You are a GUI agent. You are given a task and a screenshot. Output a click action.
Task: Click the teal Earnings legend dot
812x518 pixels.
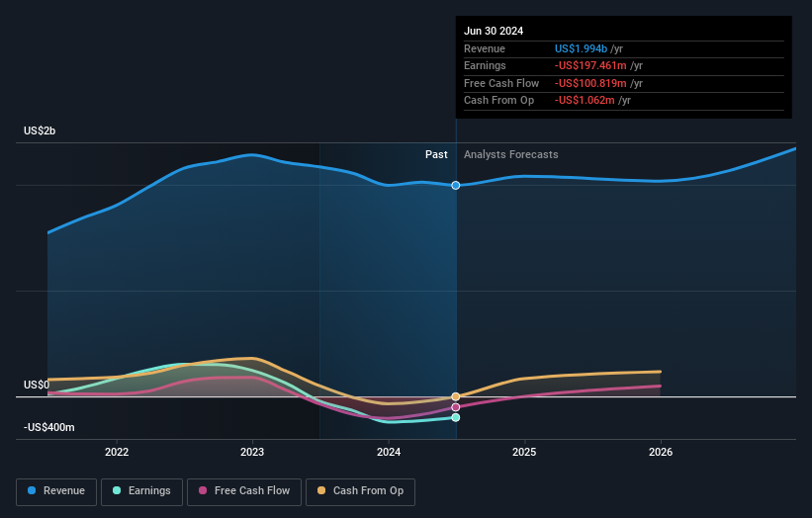pyautogui.click(x=117, y=490)
